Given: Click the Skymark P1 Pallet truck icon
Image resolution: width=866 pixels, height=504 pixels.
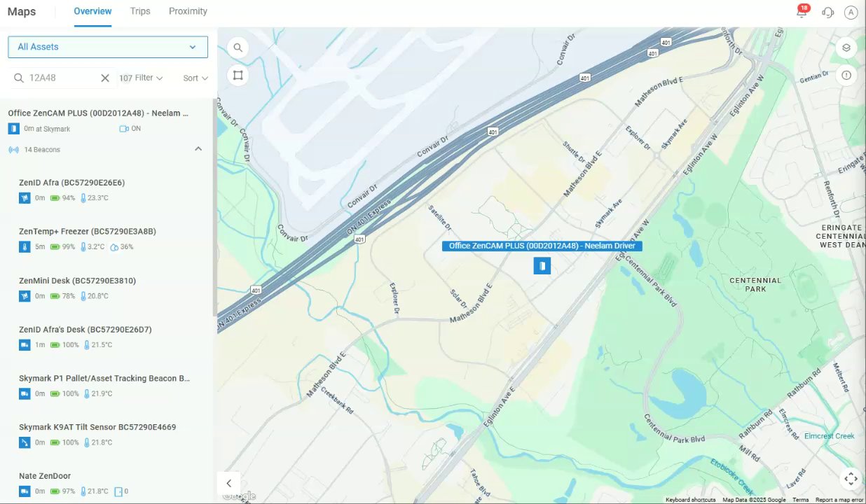Looking at the screenshot, I should [25, 394].
